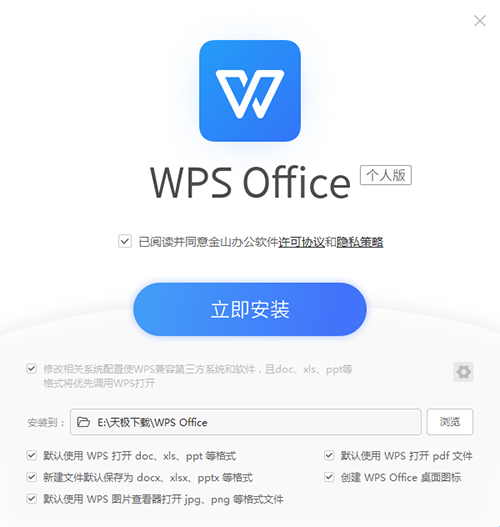Toggle default open pdf with WPS checkbox
This screenshot has height=527, width=500.
(329, 456)
